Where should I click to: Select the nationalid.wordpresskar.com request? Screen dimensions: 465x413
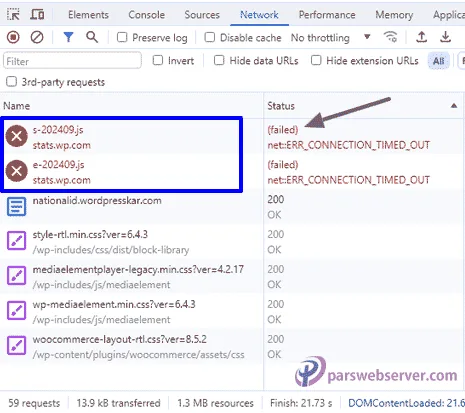pyautogui.click(x=132, y=207)
